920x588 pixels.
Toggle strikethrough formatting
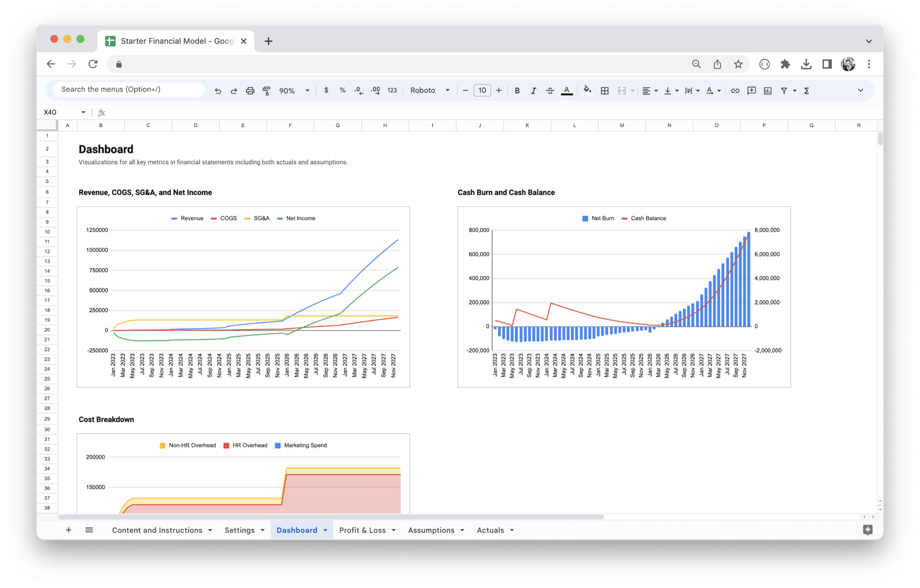point(550,90)
